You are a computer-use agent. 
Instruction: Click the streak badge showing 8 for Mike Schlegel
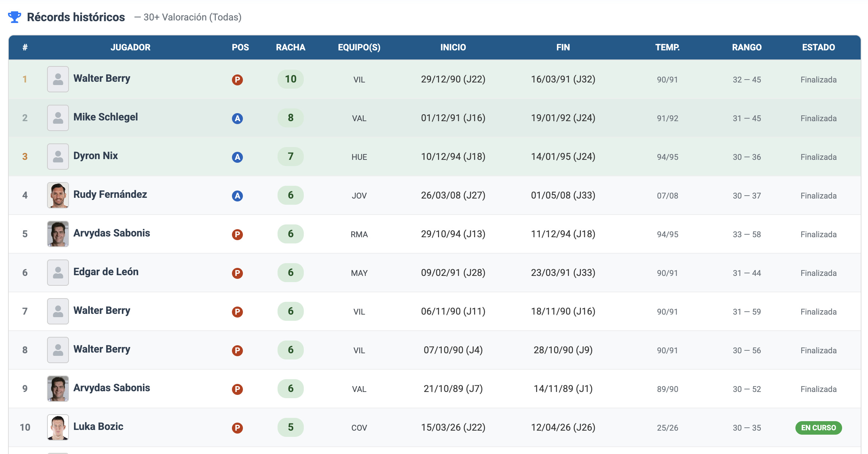(291, 118)
